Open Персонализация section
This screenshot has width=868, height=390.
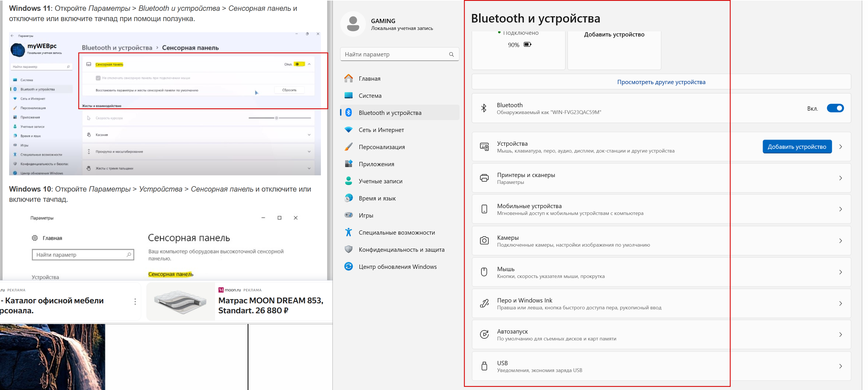click(x=400, y=147)
